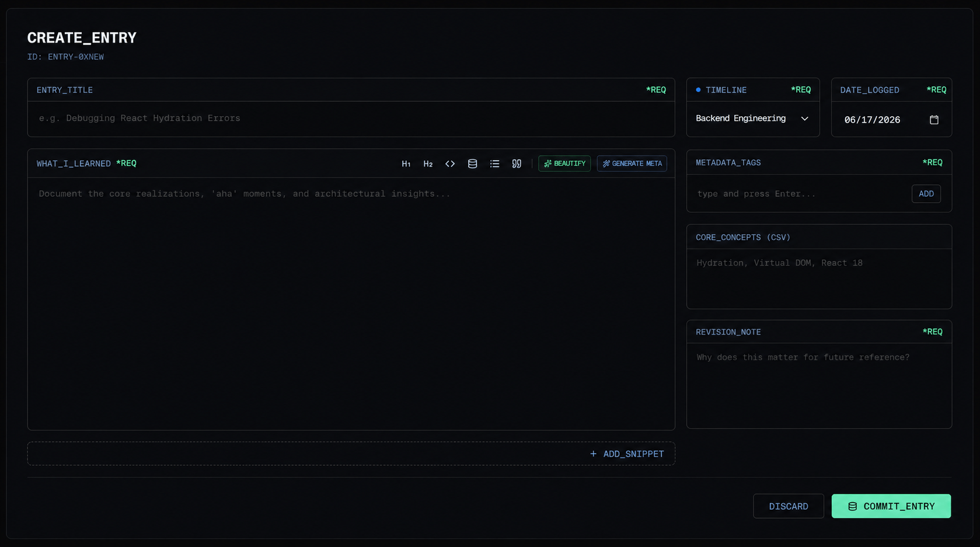Image resolution: width=980 pixels, height=547 pixels.
Task: Click the GENERATE META button
Action: click(x=632, y=163)
